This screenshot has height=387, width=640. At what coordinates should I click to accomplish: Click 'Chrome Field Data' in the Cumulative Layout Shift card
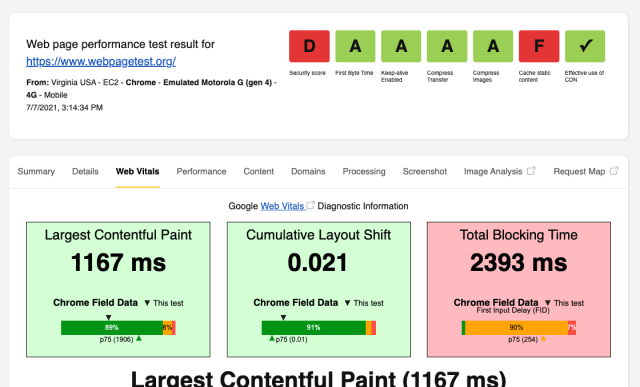[296, 302]
